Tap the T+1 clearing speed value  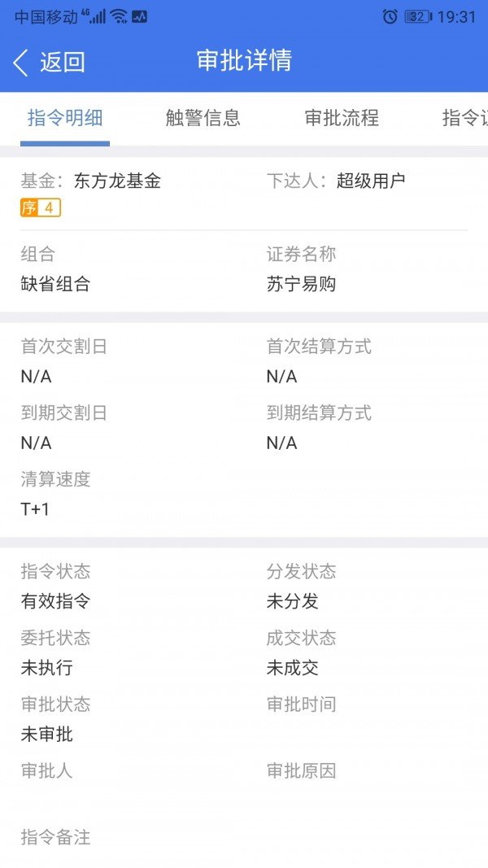(x=35, y=509)
